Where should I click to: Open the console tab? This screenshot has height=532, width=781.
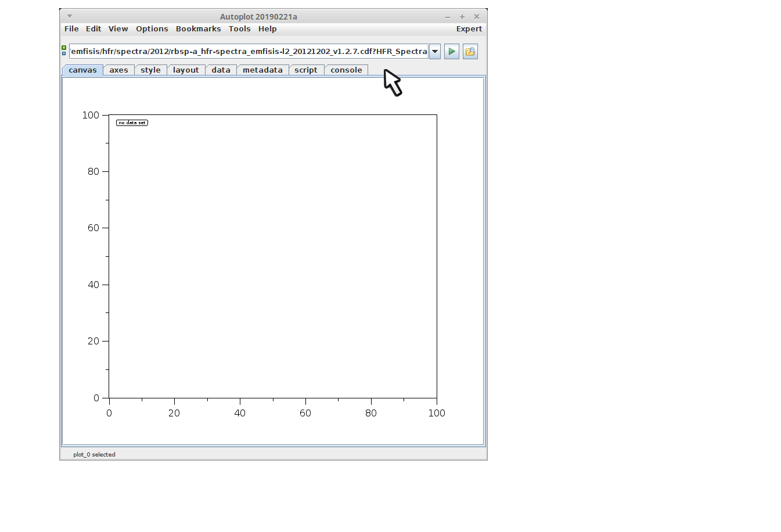346,70
